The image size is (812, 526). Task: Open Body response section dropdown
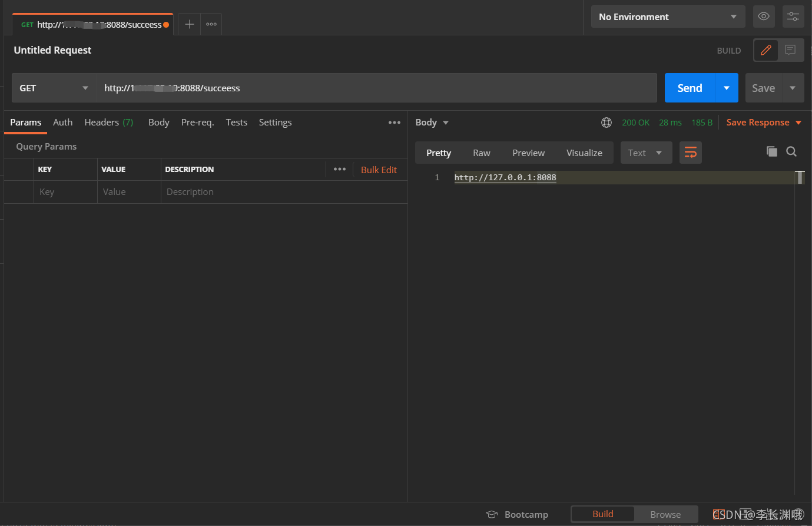(x=432, y=123)
